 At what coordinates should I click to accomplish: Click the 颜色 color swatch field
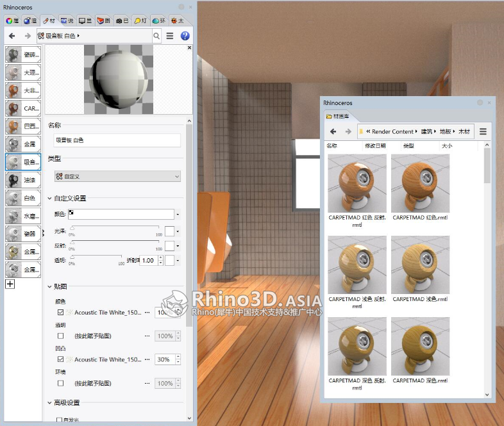tap(121, 214)
